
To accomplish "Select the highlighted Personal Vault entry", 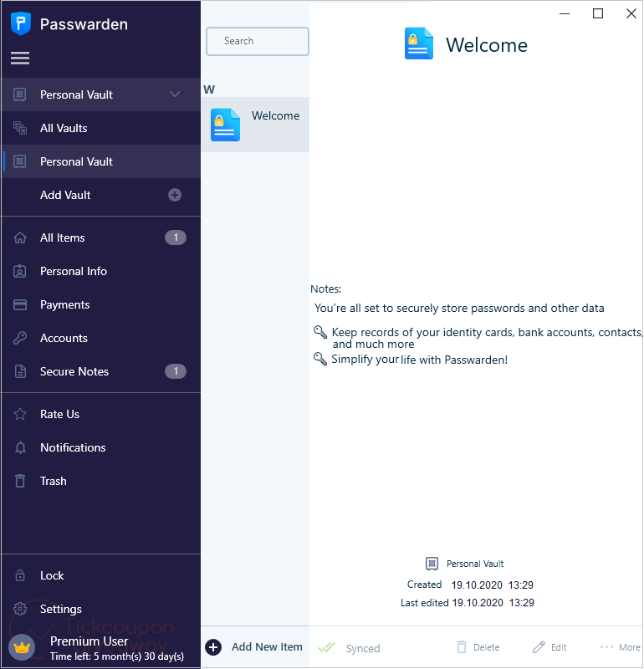I will [101, 161].
